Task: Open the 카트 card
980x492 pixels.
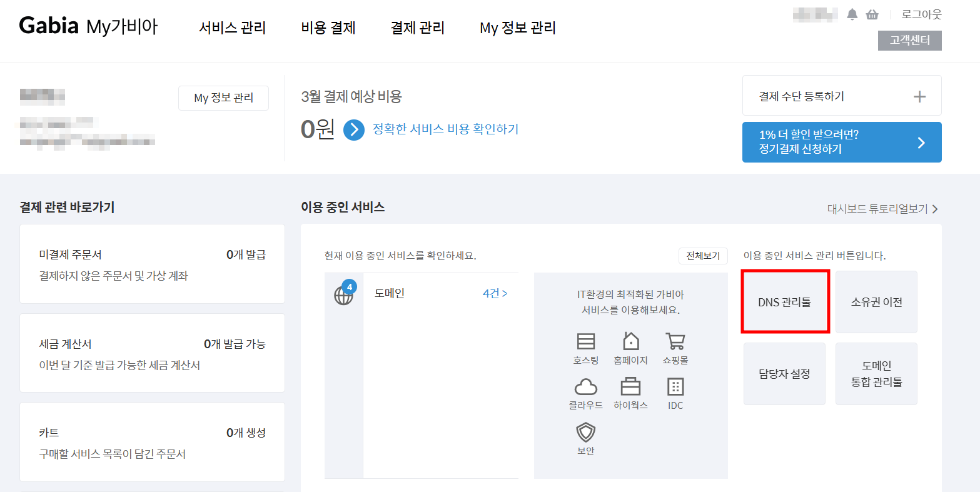Action: [x=152, y=442]
